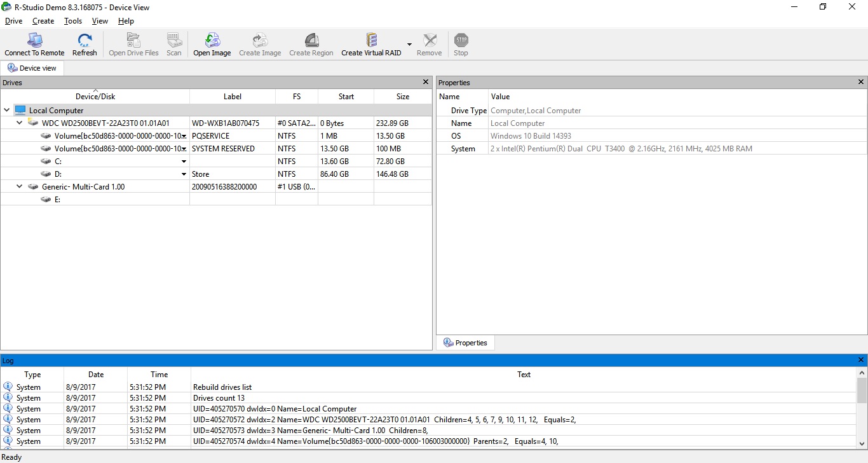This screenshot has width=868, height=463.
Task: Click the info icon of Drives count 13 entry
Action: pyautogui.click(x=8, y=397)
